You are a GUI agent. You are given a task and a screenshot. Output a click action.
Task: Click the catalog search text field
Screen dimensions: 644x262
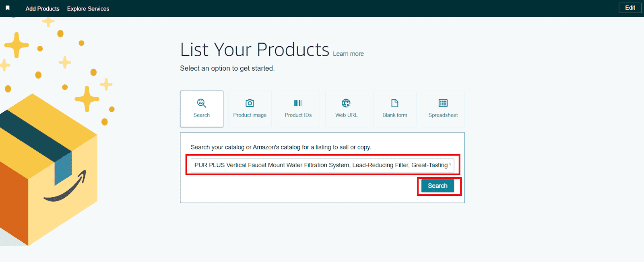tap(322, 165)
